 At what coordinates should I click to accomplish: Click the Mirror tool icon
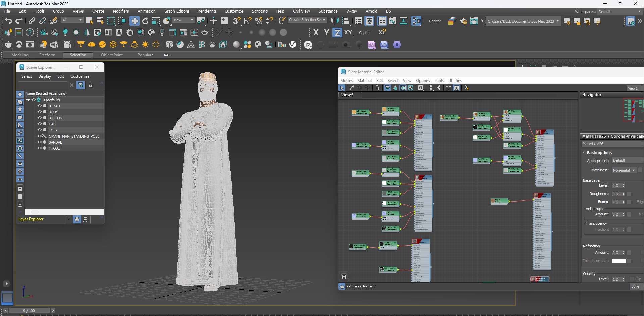coord(335,21)
